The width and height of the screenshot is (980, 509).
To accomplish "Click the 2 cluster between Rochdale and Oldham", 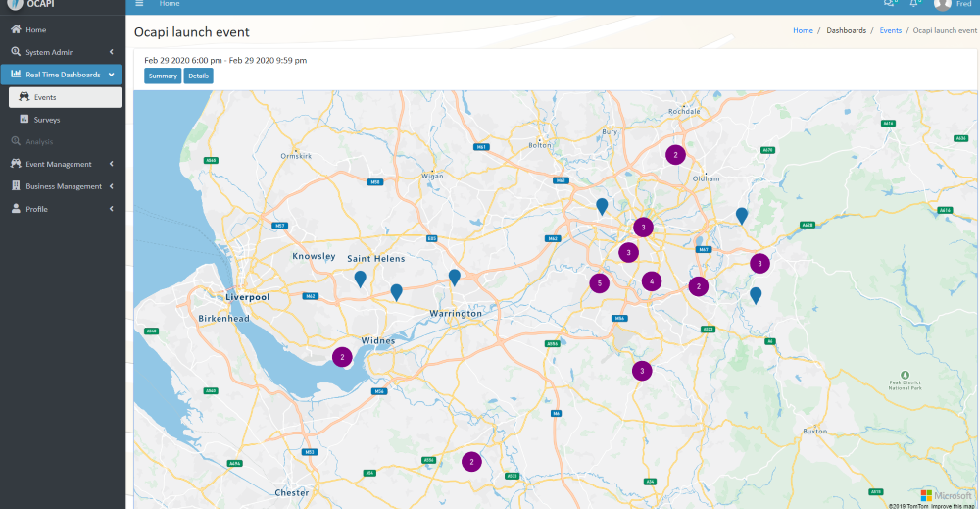I will 675,154.
